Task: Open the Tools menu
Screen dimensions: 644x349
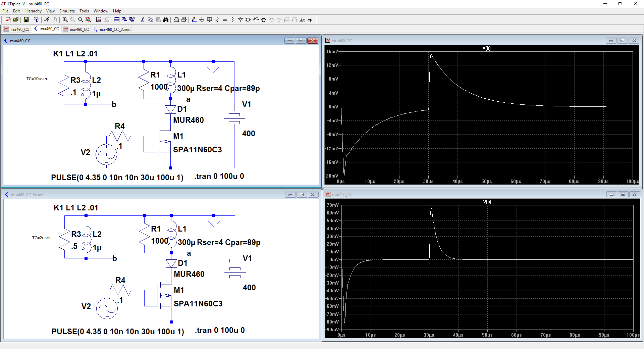Action: (x=84, y=11)
